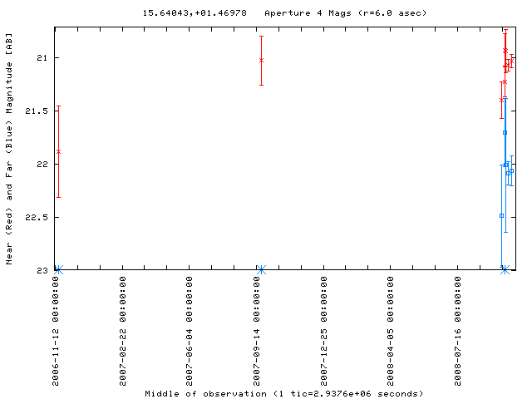
Task: Click the 'Aperture 4 Mags (r=6.0 asec)' title
Action: pos(345,13)
